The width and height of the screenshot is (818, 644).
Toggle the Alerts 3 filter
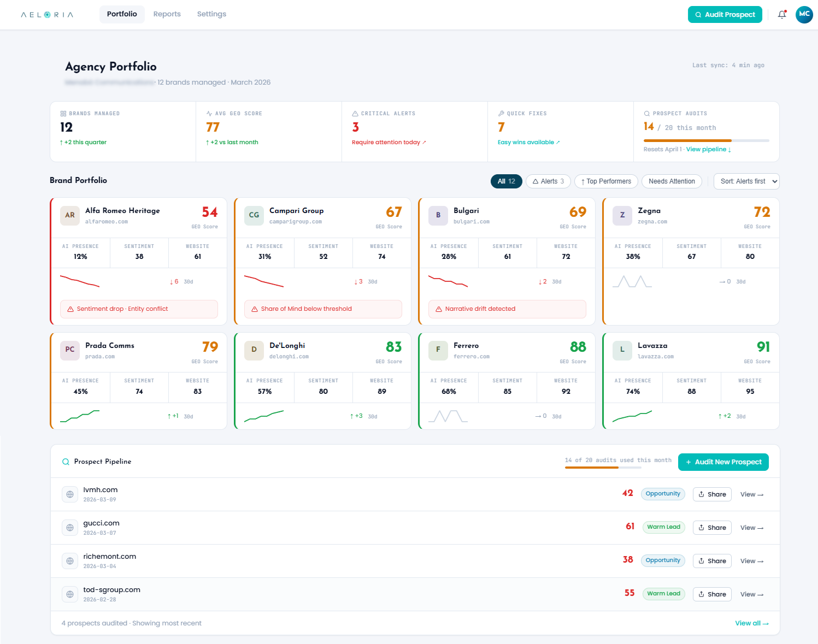coord(548,181)
